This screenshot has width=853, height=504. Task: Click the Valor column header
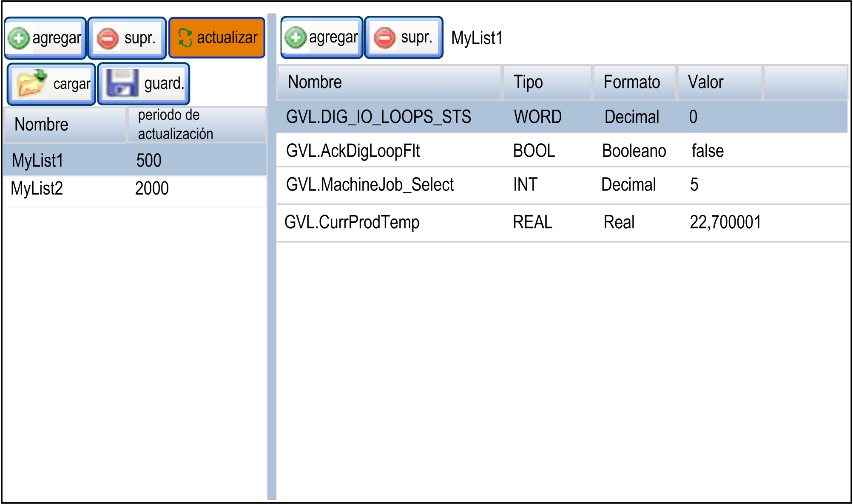pyautogui.click(x=706, y=82)
